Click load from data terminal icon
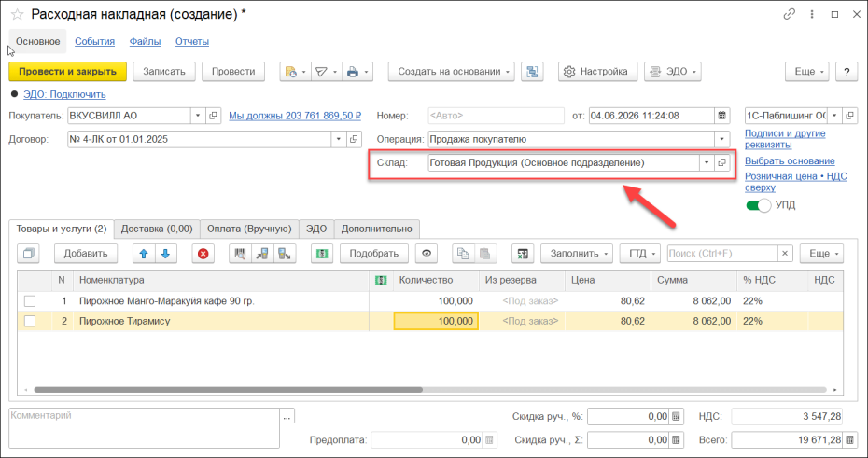The height and width of the screenshot is (458, 868). [262, 254]
